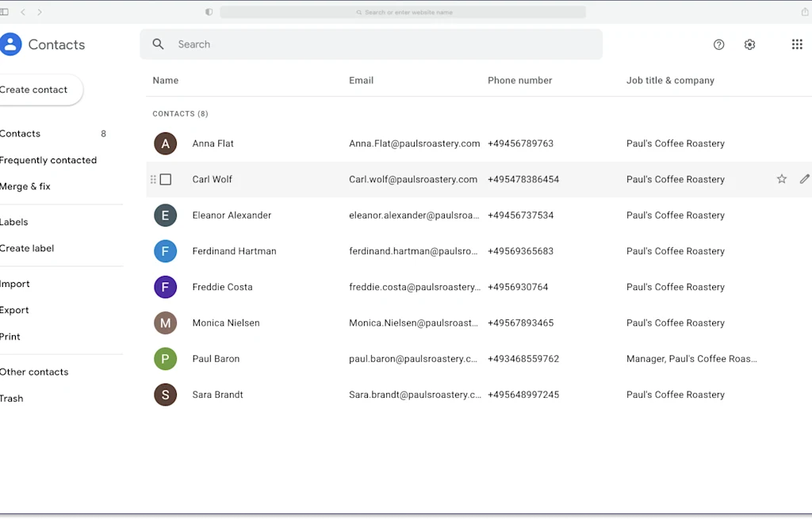The image size is (812, 519).
Task: Go to Trash in the sidebar
Action: click(12, 398)
